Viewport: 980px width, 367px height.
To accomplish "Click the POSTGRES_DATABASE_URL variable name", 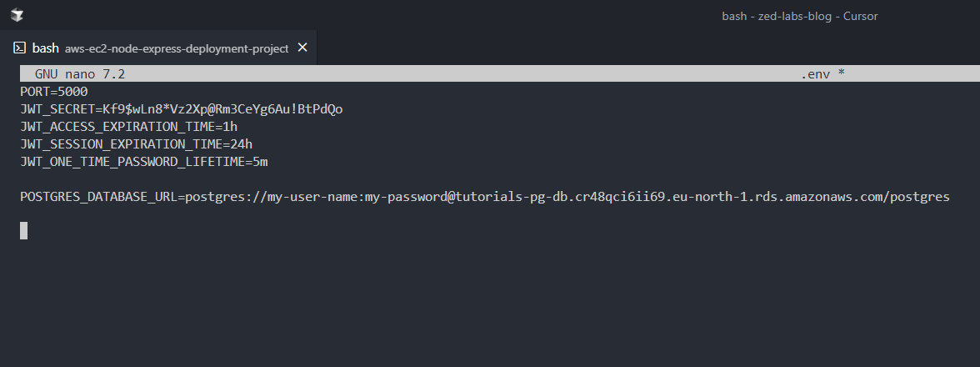I will point(98,197).
